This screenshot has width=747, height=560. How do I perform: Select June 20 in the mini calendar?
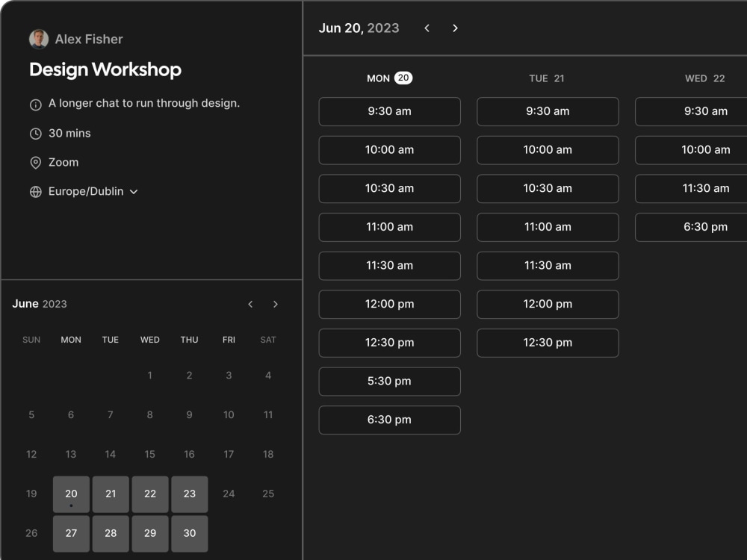click(71, 494)
